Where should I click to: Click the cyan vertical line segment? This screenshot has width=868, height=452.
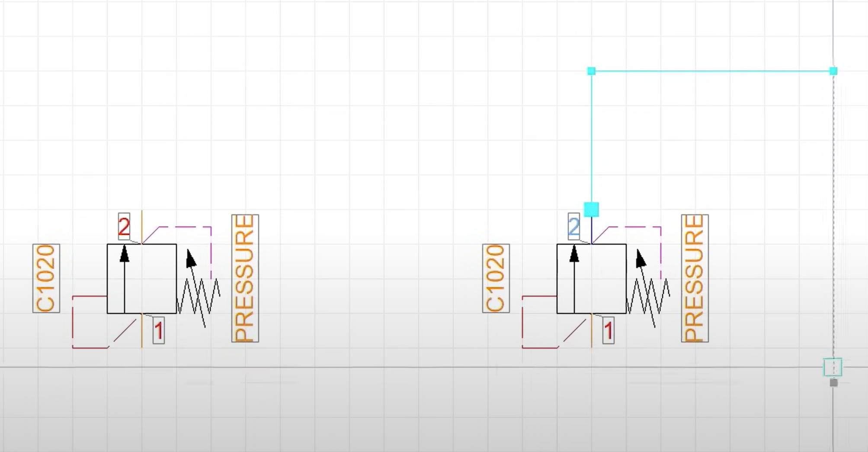tap(591, 139)
